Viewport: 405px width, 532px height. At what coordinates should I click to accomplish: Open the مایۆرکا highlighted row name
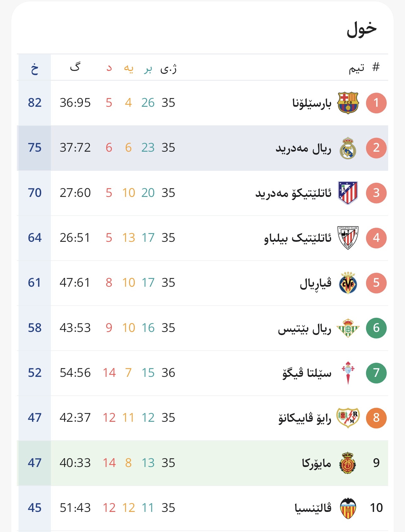pyautogui.click(x=316, y=463)
